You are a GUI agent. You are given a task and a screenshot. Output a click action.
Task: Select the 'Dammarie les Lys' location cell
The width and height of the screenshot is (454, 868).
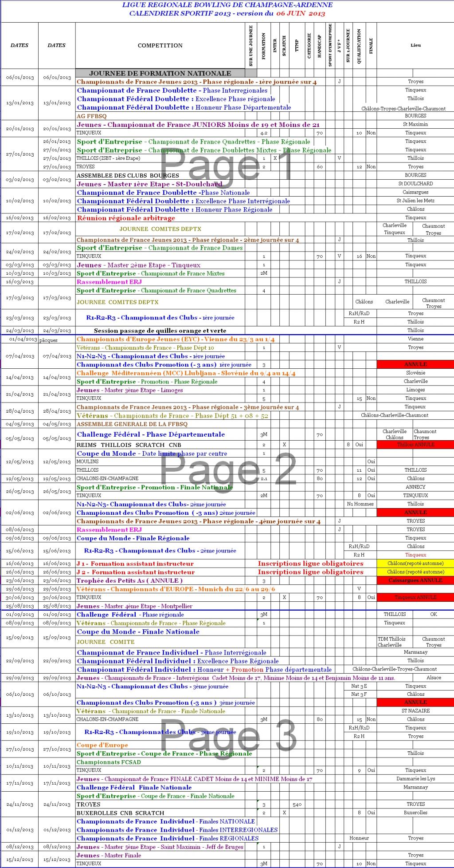(x=415, y=778)
